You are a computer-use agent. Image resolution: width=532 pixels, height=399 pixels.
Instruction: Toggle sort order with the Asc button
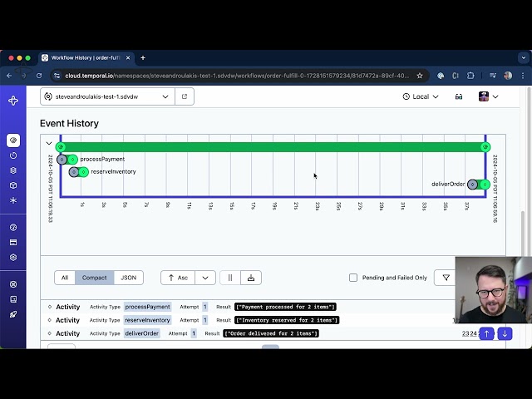[x=178, y=278]
